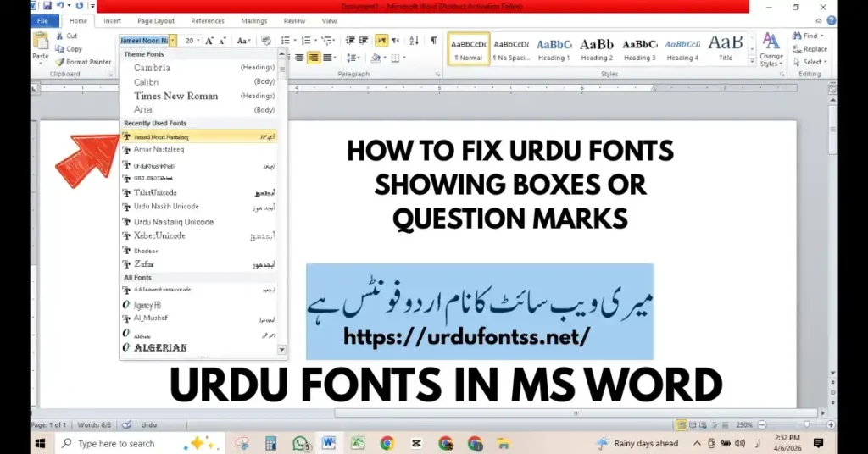Click the Numbering list icon
The image size is (868, 454).
point(305,41)
